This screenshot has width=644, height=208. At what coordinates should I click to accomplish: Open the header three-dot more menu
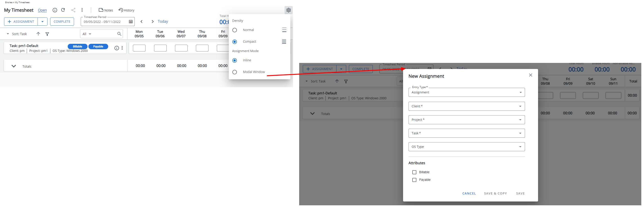[x=82, y=10]
